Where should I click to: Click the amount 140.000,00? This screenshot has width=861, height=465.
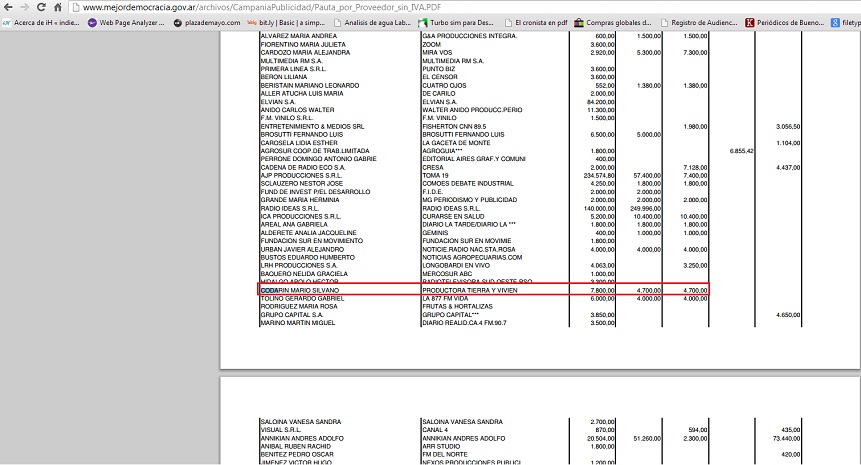[x=599, y=209]
